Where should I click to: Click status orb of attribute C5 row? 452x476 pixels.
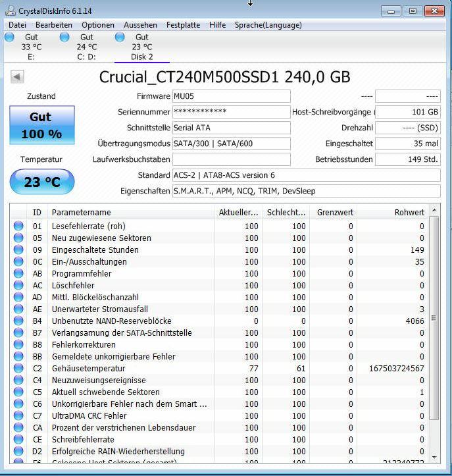pyautogui.click(x=18, y=392)
